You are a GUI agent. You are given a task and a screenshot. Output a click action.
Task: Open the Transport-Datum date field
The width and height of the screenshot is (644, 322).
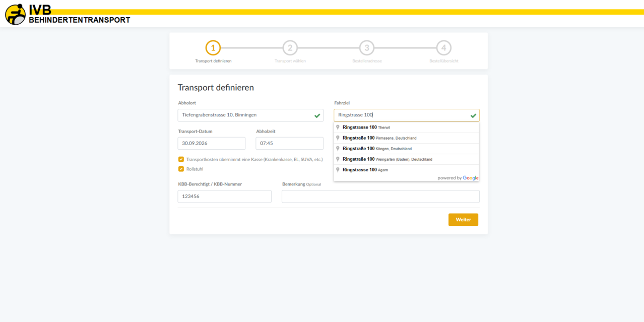(x=212, y=143)
